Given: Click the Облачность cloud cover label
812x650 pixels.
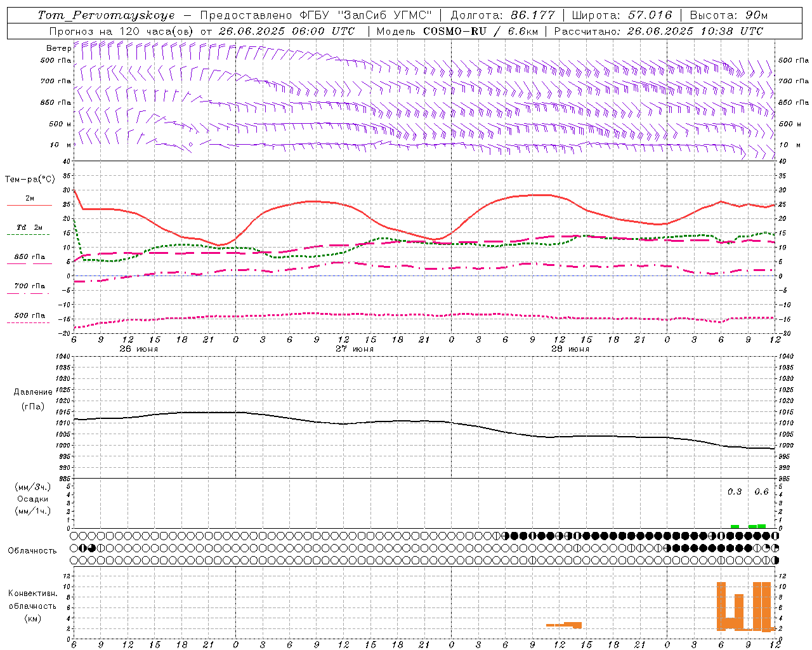Looking at the screenshot, I should point(32,550).
